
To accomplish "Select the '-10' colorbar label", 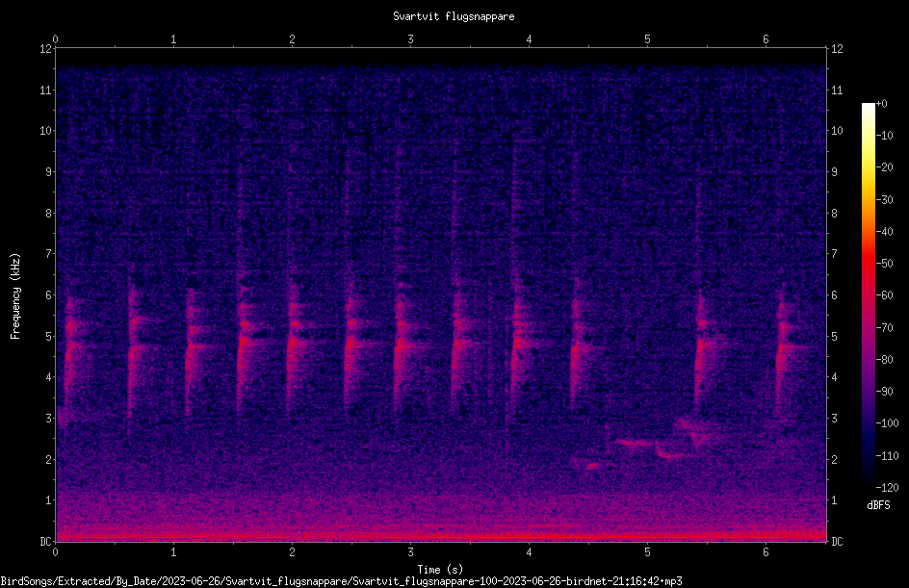I will (885, 136).
